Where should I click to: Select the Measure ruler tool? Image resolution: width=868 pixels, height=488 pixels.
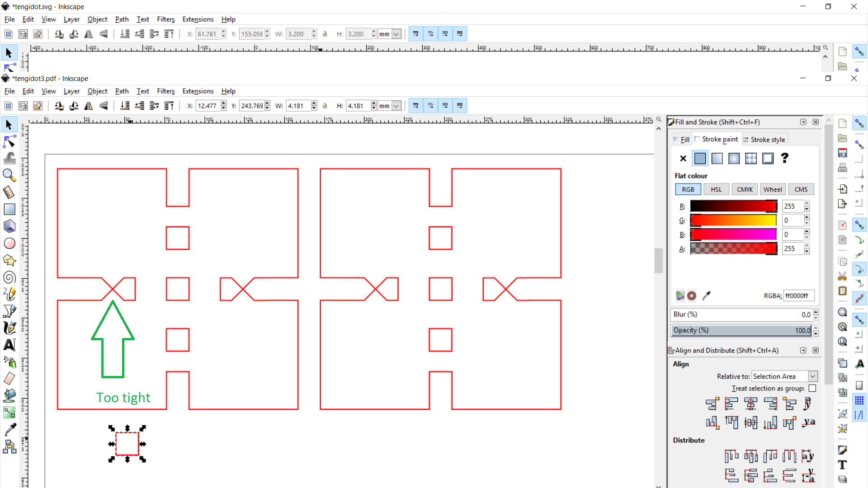[x=9, y=192]
